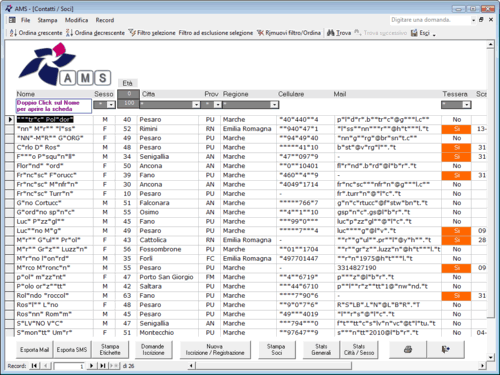The image size is (500, 375).
Task: Go to next record navigation button
Action: [x=91, y=366]
